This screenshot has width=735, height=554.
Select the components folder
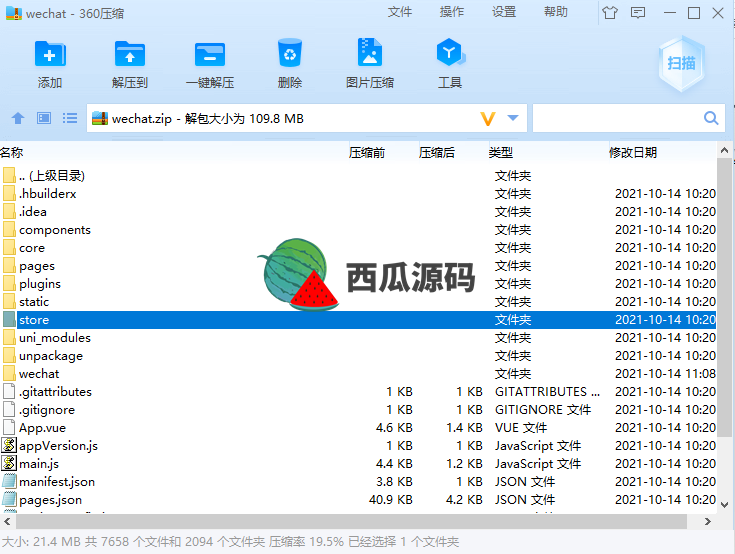coord(358,230)
